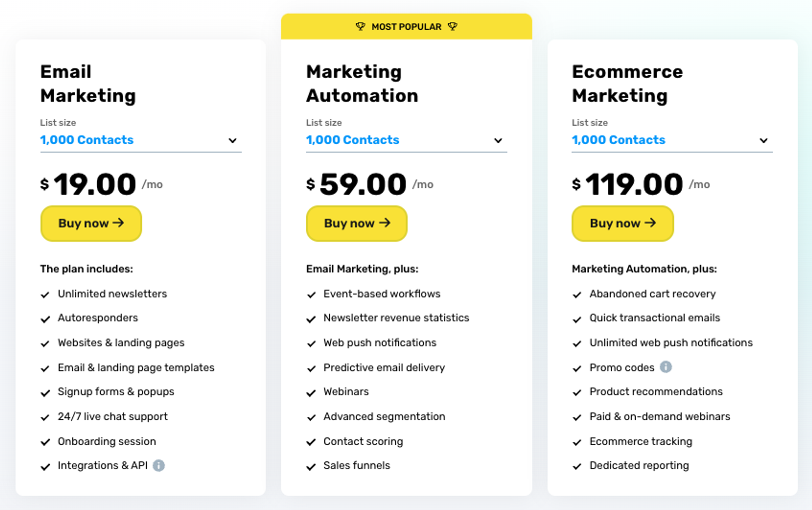
Task: Click the MOST POPULAR yellow banner
Action: pyautogui.click(x=406, y=27)
